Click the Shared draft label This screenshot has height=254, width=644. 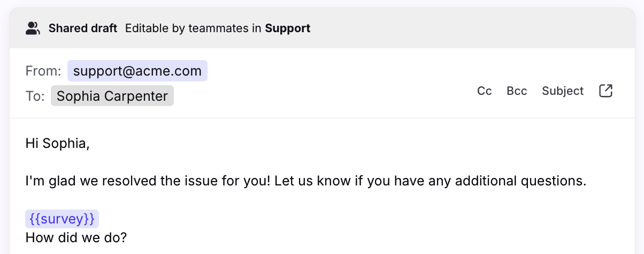83,28
